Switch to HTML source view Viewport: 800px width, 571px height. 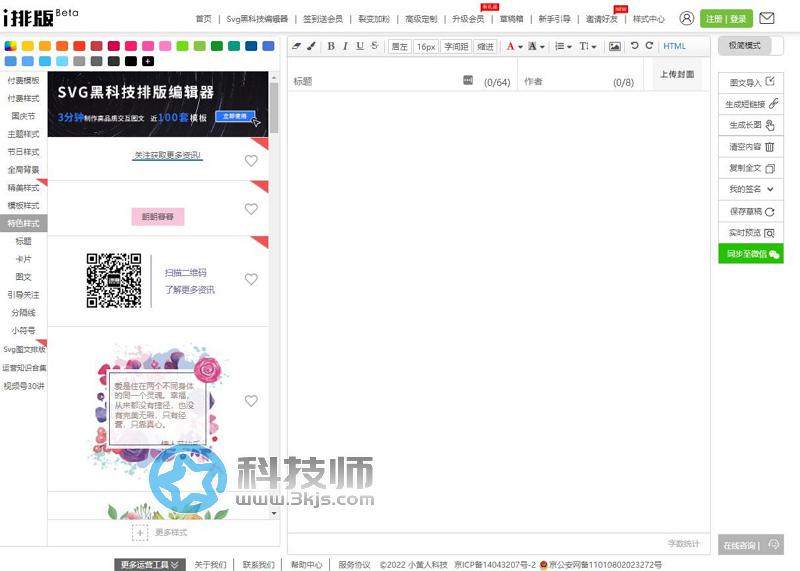pos(674,46)
